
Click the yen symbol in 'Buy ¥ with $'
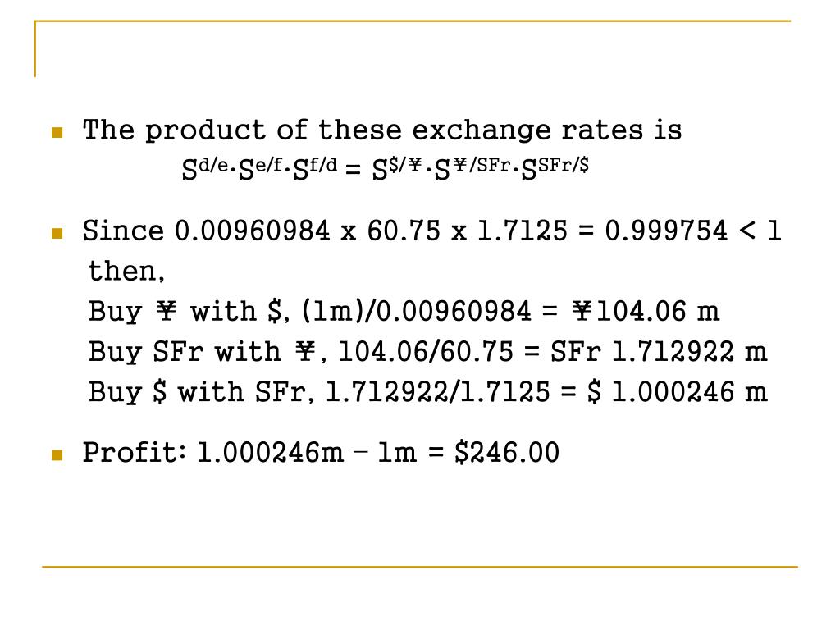167,311
